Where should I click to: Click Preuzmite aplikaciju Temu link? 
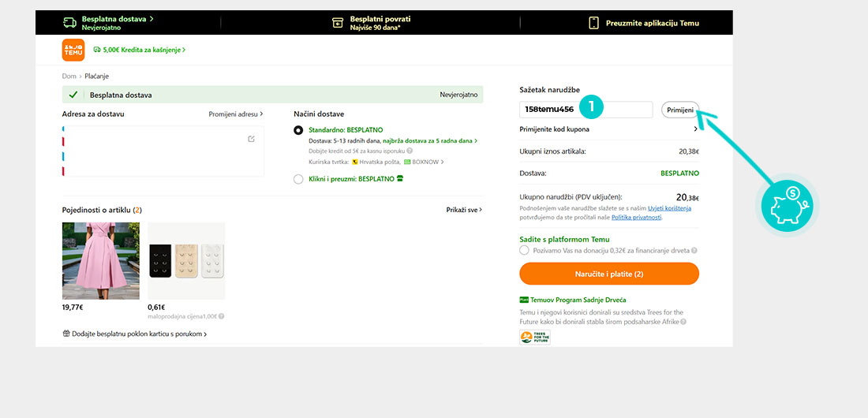click(652, 23)
